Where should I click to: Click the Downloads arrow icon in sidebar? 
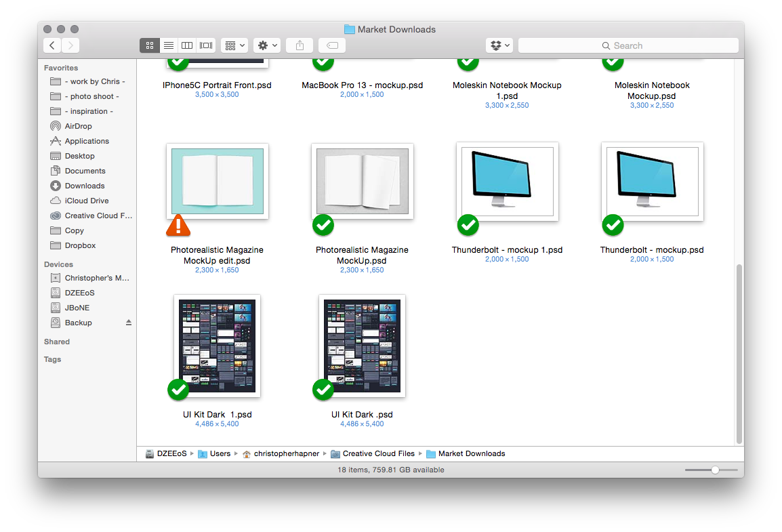coord(56,186)
